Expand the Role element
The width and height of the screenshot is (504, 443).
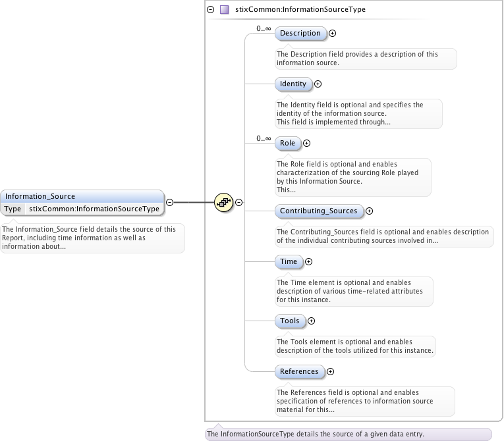click(x=306, y=143)
